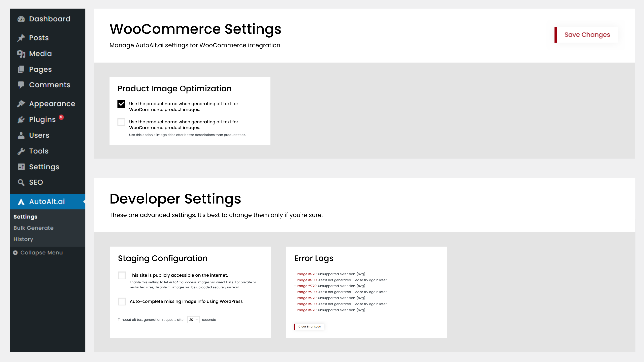Collapse the admin sidebar menu
Viewport: 644px width, 362px height.
coord(38,253)
